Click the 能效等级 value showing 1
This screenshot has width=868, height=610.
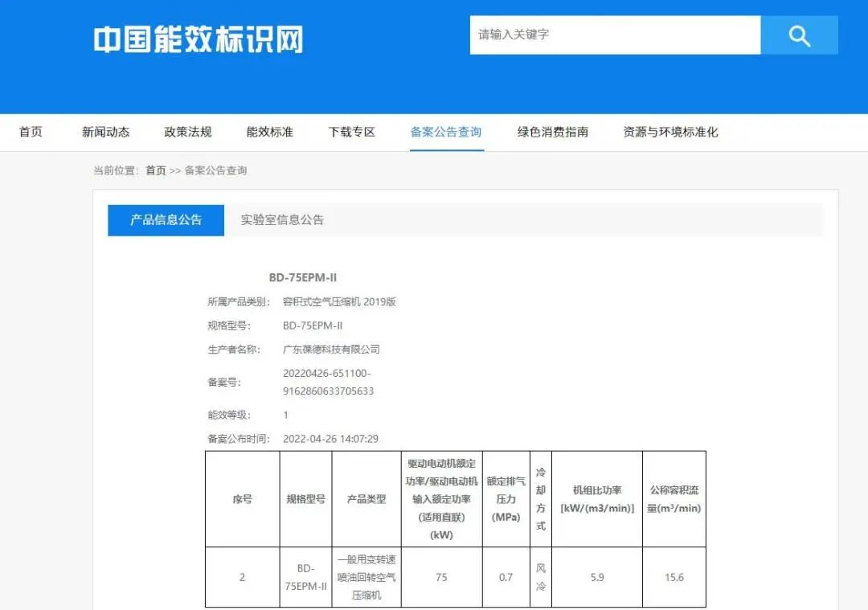click(285, 415)
